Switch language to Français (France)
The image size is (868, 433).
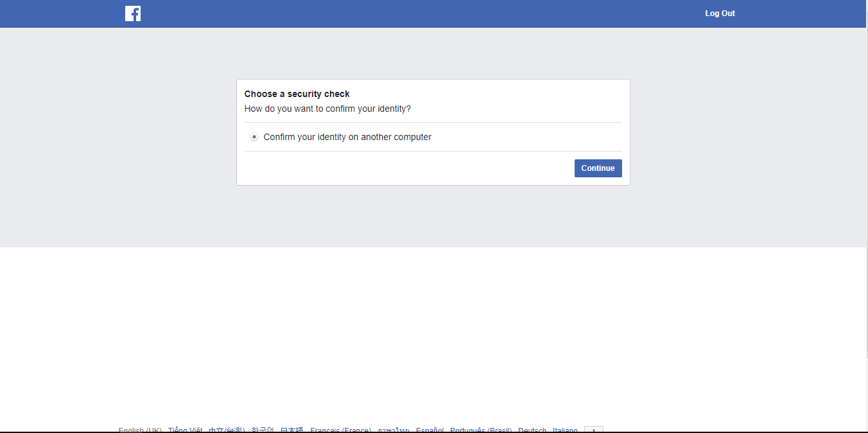(340, 430)
